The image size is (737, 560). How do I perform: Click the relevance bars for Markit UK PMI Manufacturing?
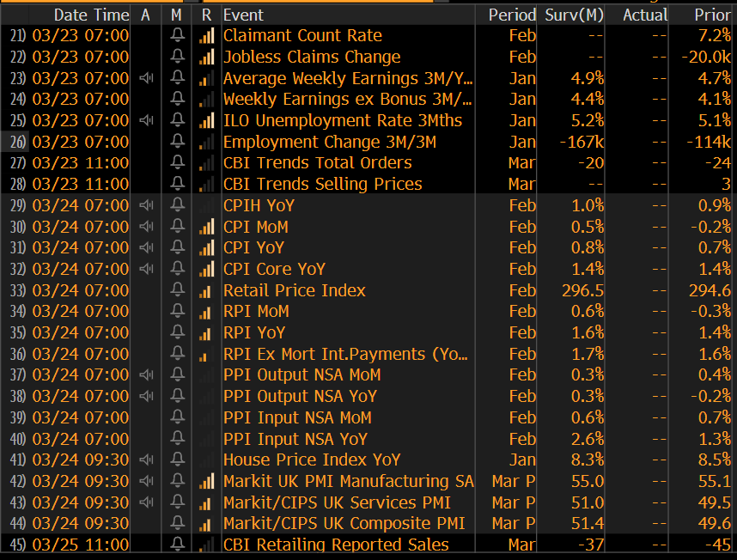(206, 481)
